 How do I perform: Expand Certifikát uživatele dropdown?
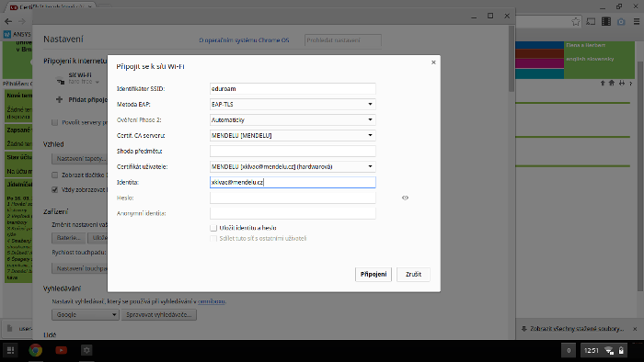(x=293, y=166)
